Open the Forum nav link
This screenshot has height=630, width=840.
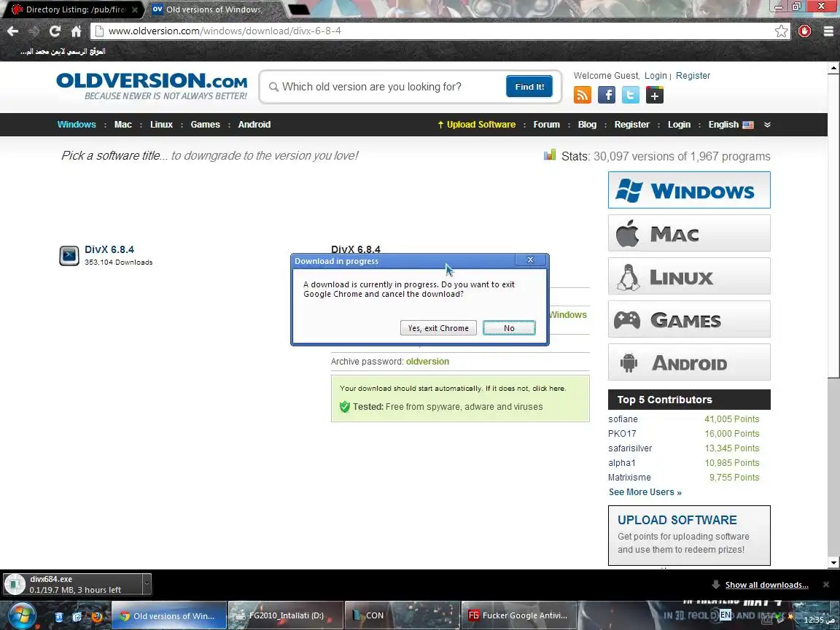pyautogui.click(x=546, y=124)
